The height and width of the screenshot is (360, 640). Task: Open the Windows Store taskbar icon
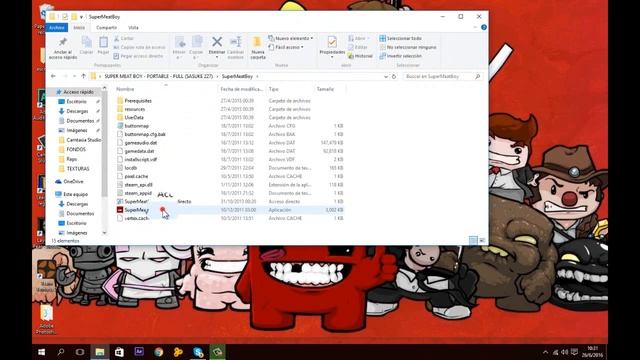pos(119,352)
